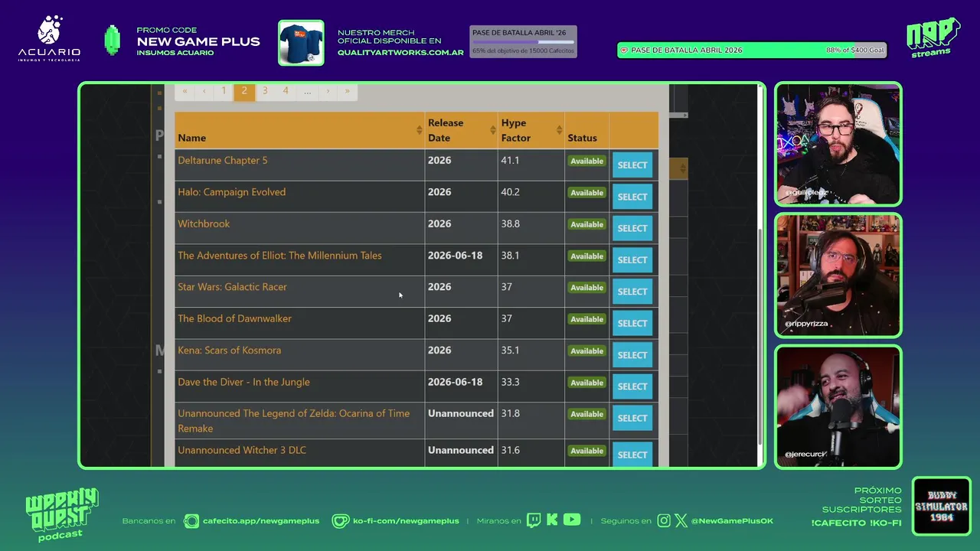Click the guilleleoz webcam feed
This screenshot has width=980, height=551.
[838, 144]
